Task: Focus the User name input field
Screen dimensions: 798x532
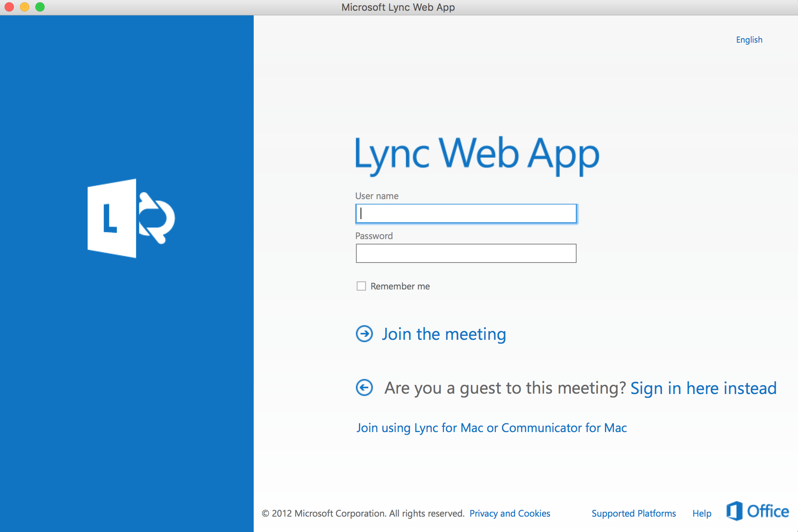Action: point(466,213)
